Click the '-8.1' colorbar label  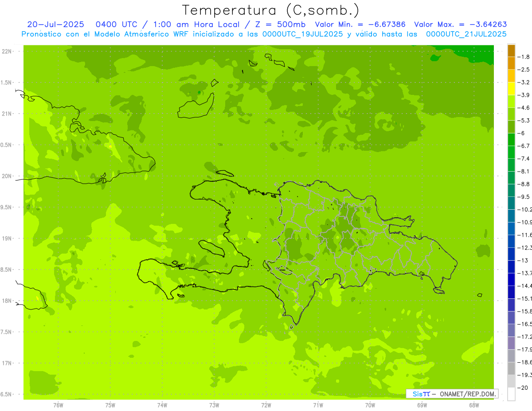pos(524,172)
